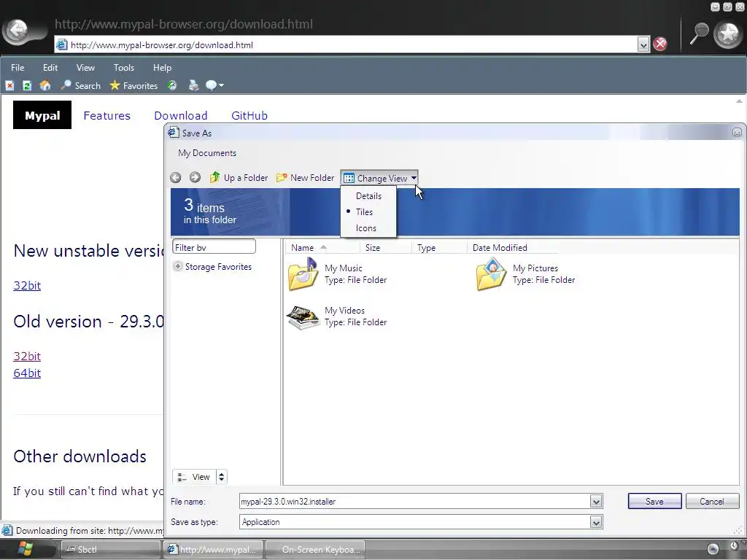Select the My Pictures folder icon
The width and height of the screenshot is (747, 560).
coord(491,274)
